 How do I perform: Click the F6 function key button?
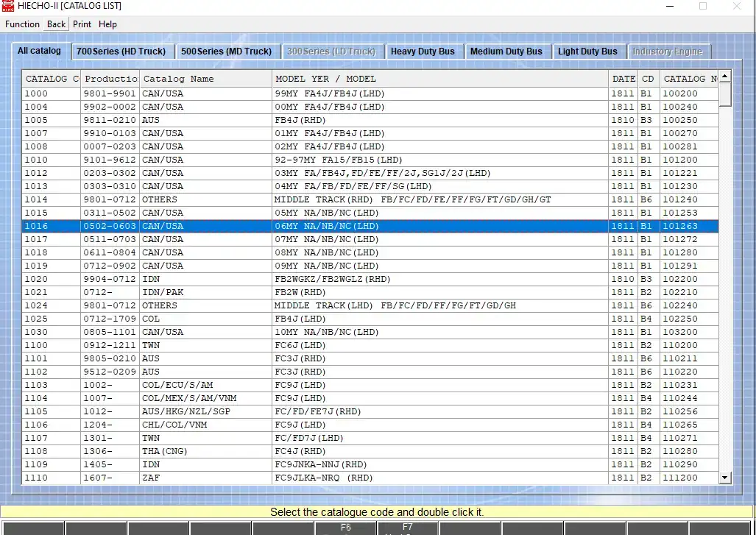pyautogui.click(x=346, y=528)
